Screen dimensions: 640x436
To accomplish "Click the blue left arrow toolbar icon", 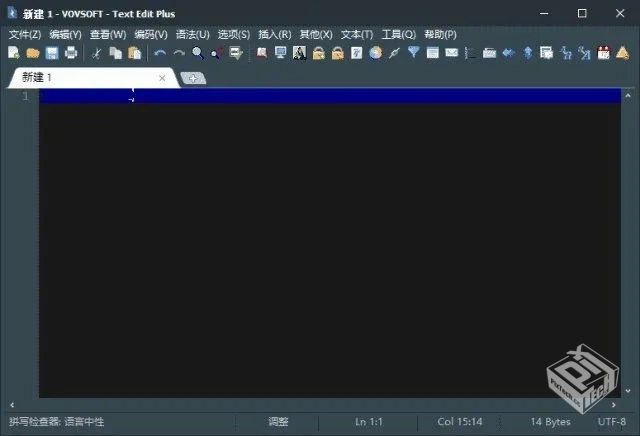I will point(509,53).
